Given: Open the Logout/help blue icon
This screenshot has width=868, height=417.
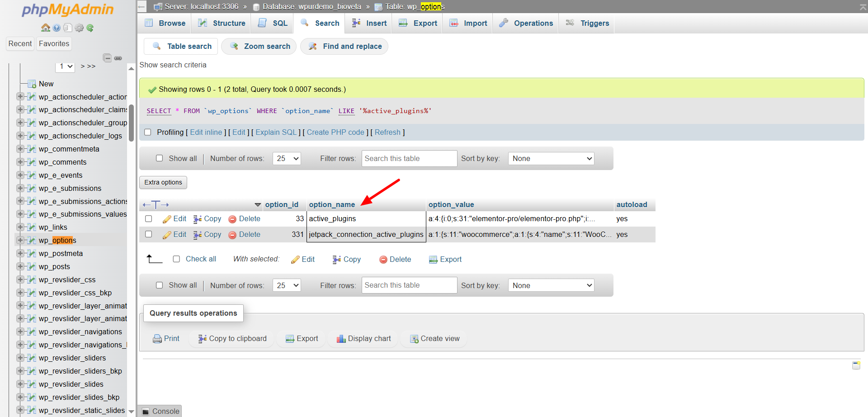Looking at the screenshot, I should tap(57, 28).
